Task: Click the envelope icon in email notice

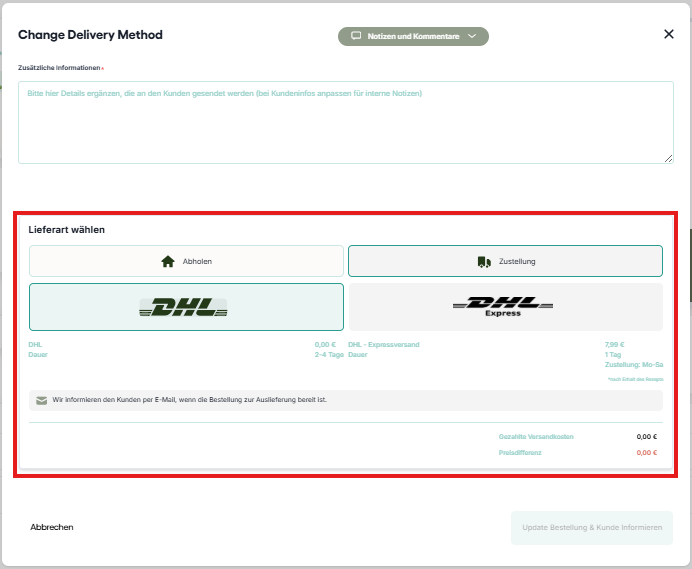Action: (x=41, y=400)
